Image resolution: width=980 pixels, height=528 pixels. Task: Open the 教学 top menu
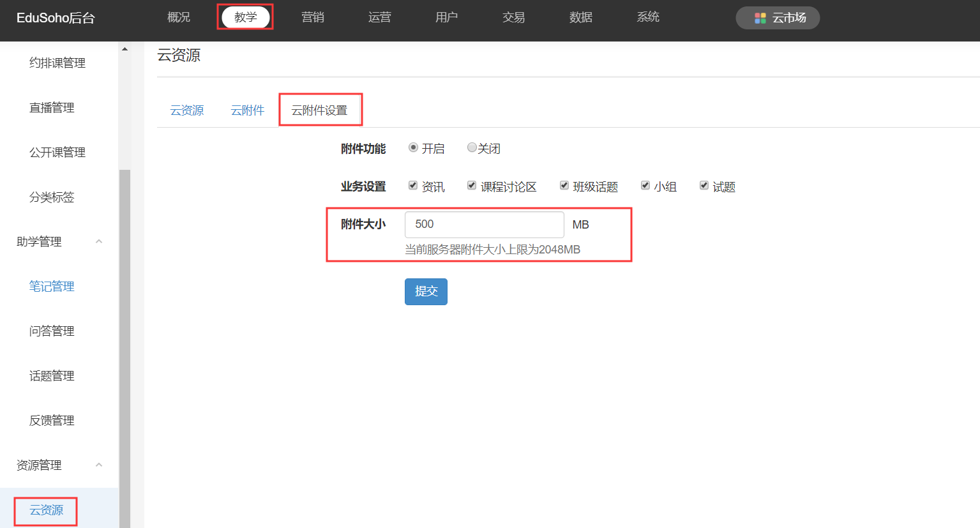[245, 17]
